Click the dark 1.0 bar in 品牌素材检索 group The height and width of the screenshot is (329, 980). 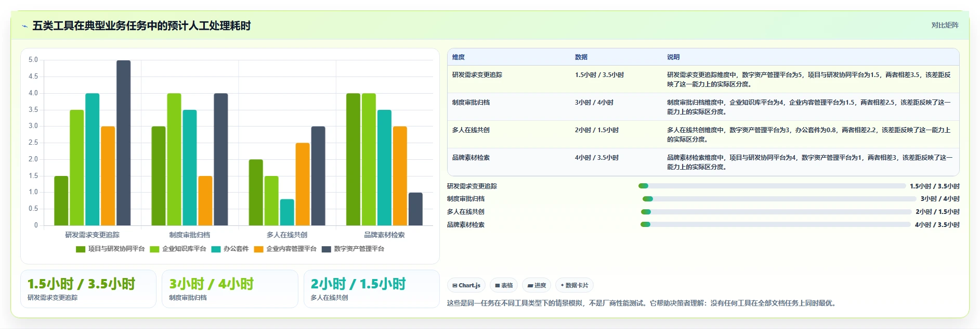(x=415, y=209)
